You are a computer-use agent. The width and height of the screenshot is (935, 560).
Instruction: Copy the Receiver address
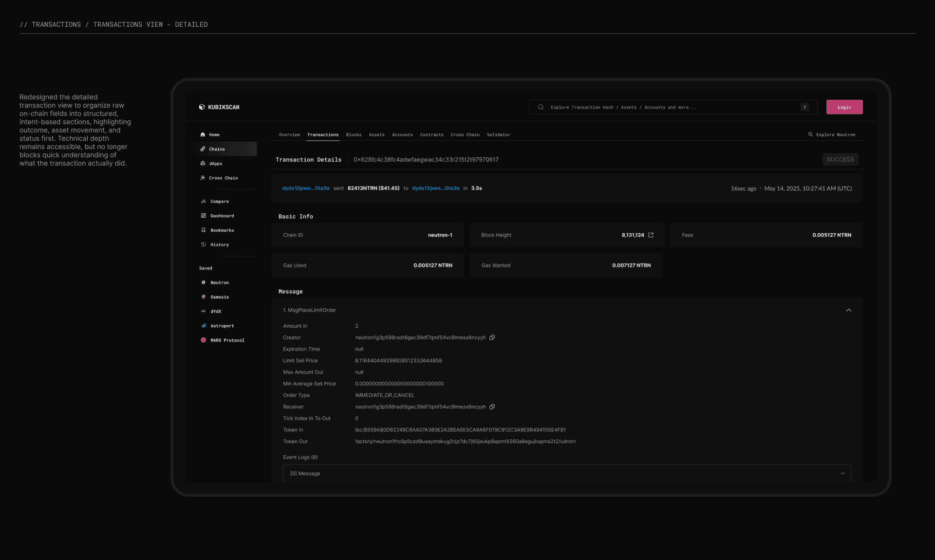tap(492, 407)
